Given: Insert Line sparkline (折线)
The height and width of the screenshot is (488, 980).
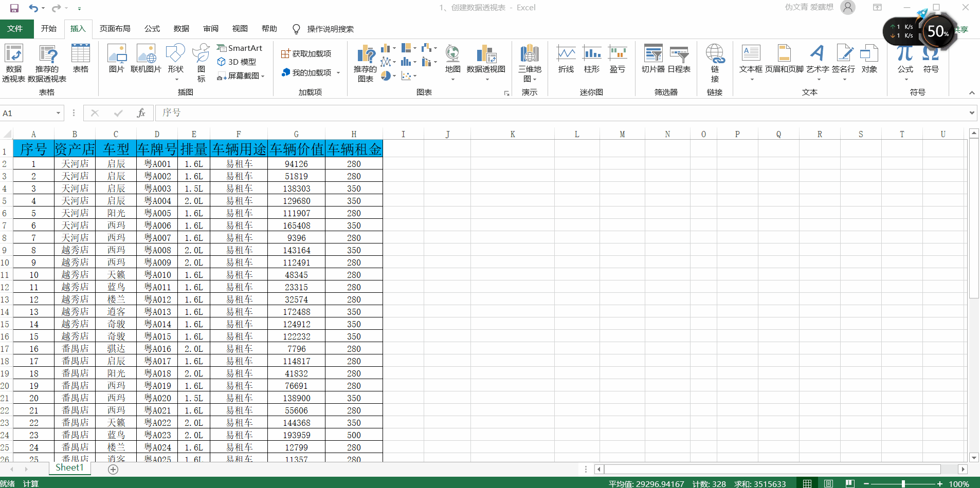Looking at the screenshot, I should click(x=566, y=59).
